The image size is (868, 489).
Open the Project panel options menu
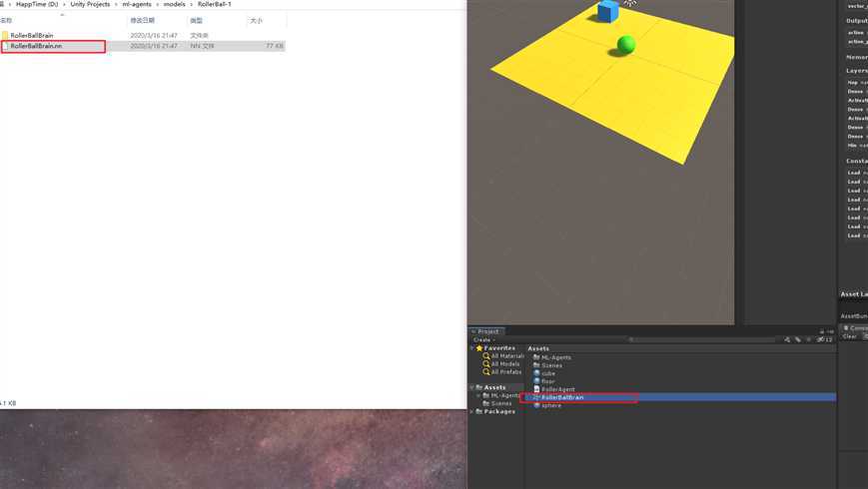(830, 331)
